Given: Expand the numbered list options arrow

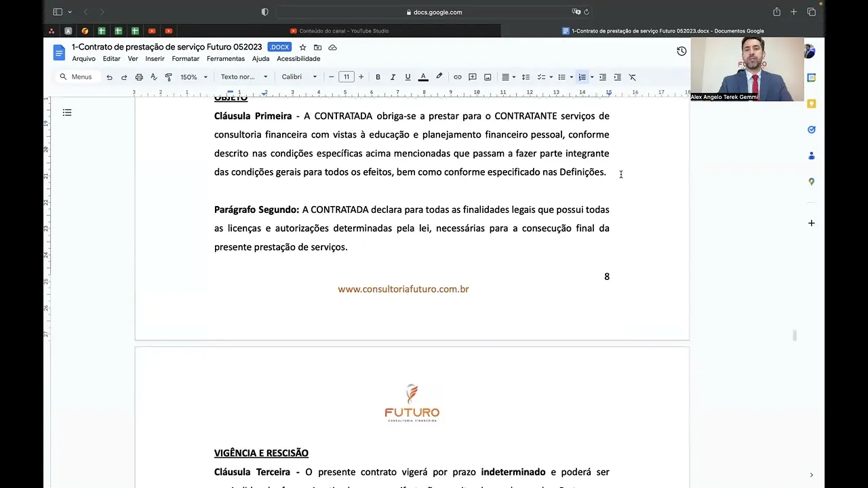Looking at the screenshot, I should pos(591,77).
